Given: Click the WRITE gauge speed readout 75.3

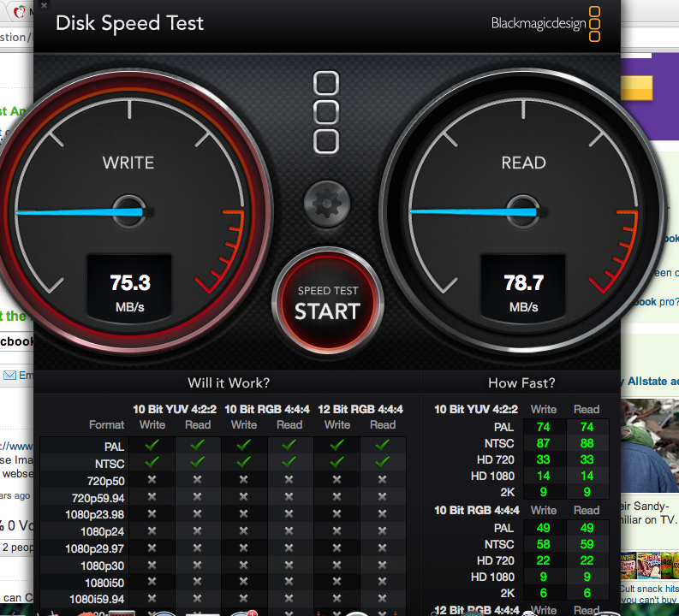Looking at the screenshot, I should click(x=130, y=282).
